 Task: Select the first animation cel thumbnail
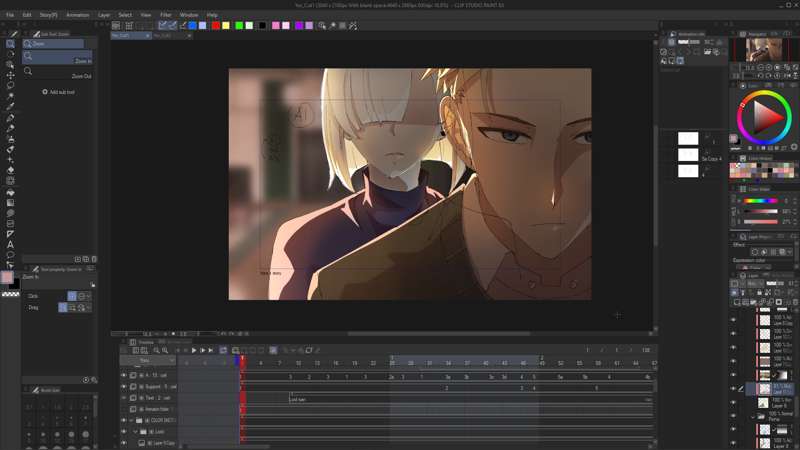coord(688,138)
